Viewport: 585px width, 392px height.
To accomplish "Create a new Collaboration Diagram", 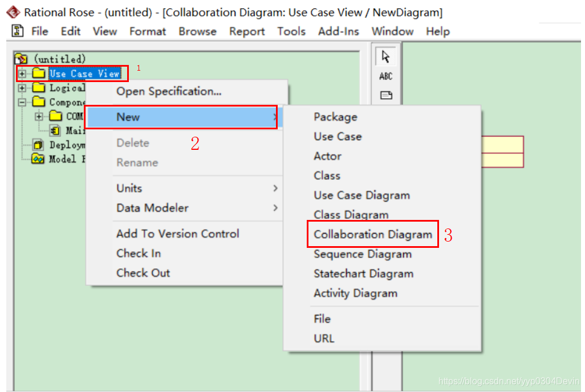I will coord(382,235).
